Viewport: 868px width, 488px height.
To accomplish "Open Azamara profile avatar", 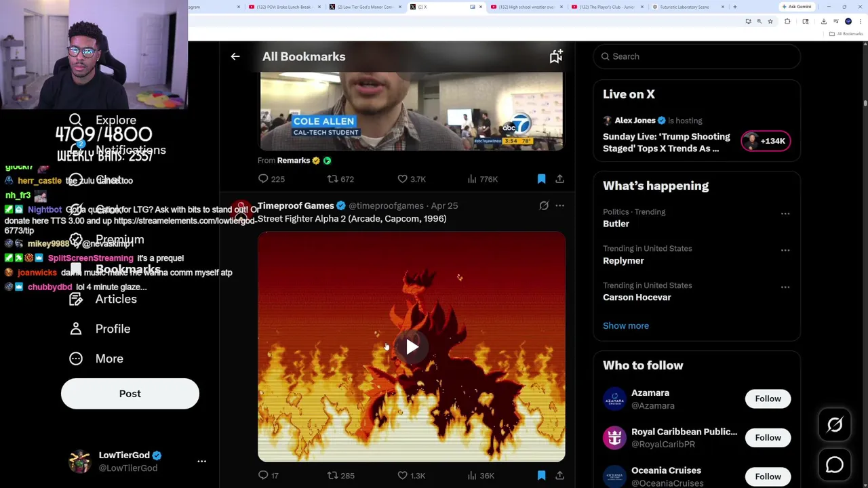I will (614, 399).
